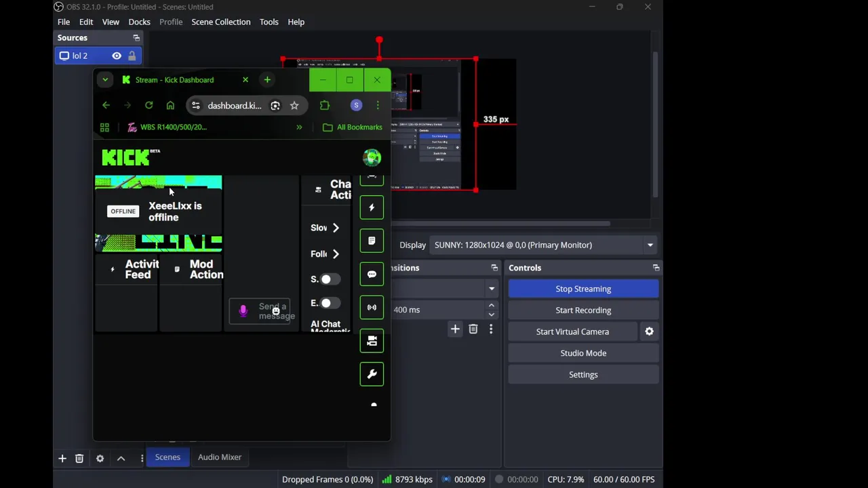The width and height of the screenshot is (868, 488).
Task: Switch to the Audio Mixer tab
Action: 220,457
